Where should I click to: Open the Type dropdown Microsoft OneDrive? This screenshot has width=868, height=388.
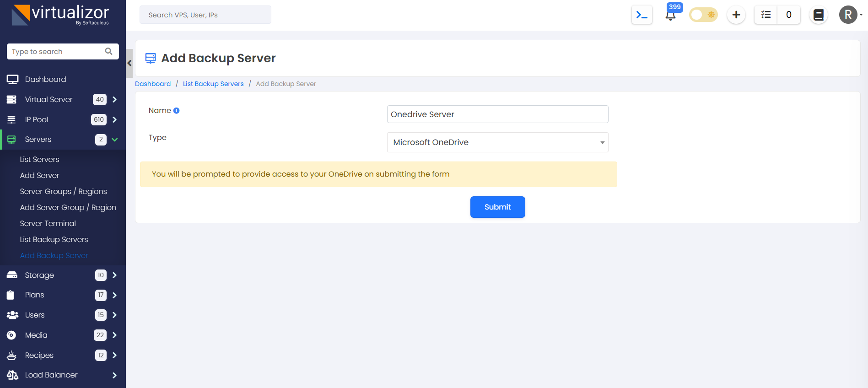pyautogui.click(x=497, y=142)
